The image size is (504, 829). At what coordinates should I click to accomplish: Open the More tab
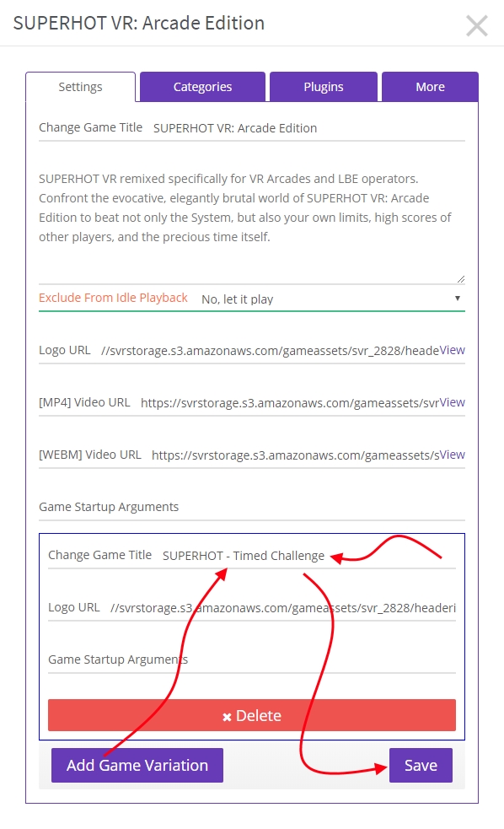point(430,87)
